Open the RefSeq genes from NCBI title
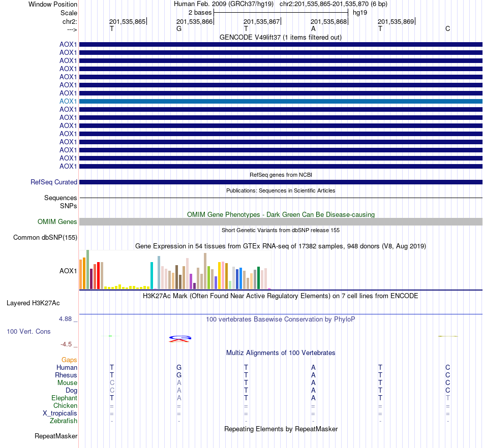Image resolution: width=483 pixels, height=448 pixels. coord(281,175)
